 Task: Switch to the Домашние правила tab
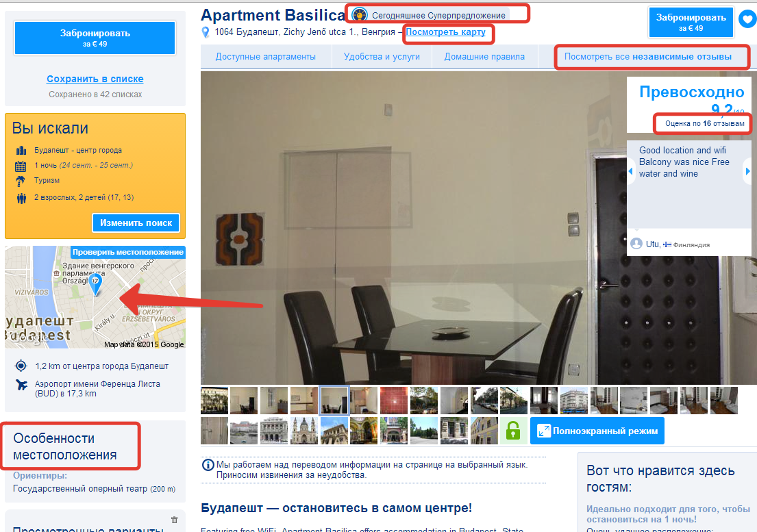(x=484, y=56)
